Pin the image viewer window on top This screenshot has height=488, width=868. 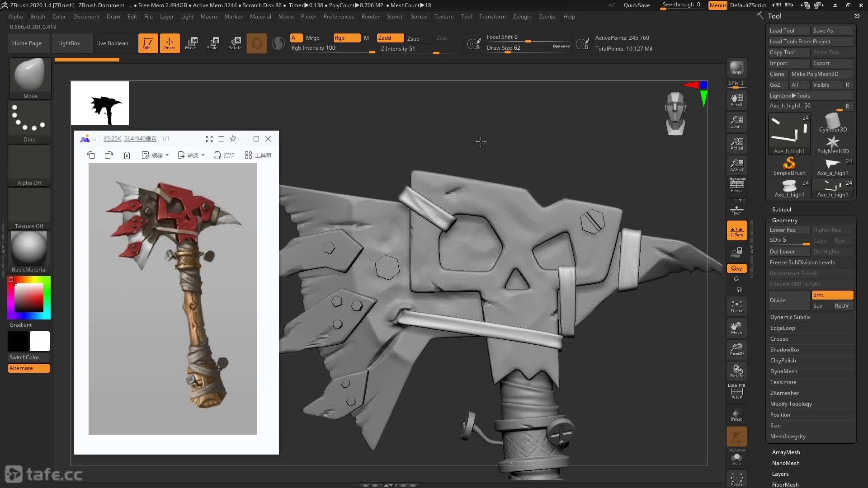pyautogui.click(x=233, y=139)
